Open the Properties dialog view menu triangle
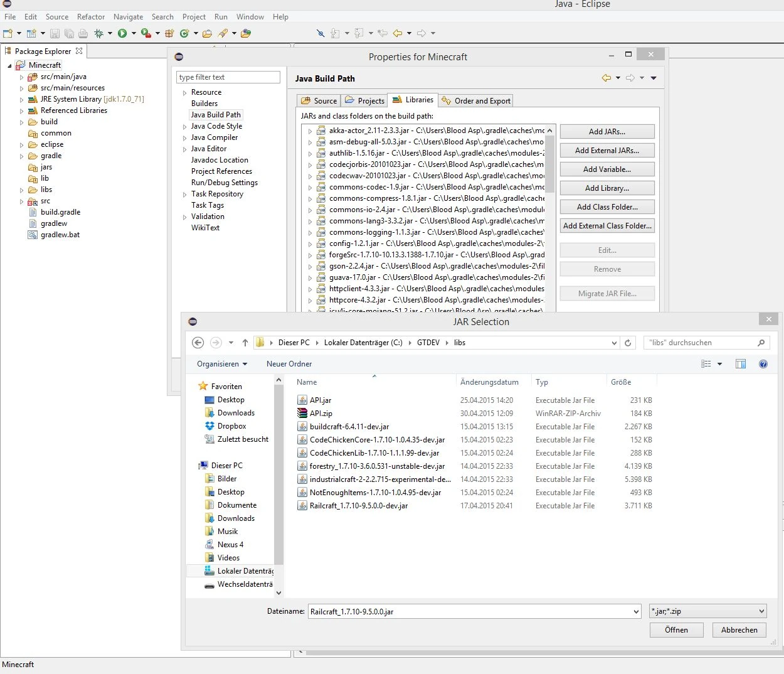The image size is (784, 674). pos(654,78)
